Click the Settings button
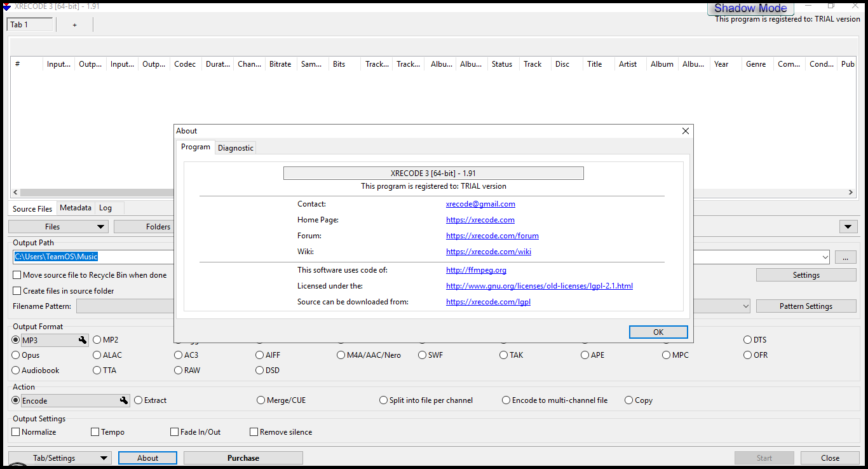The image size is (868, 469). [x=806, y=275]
